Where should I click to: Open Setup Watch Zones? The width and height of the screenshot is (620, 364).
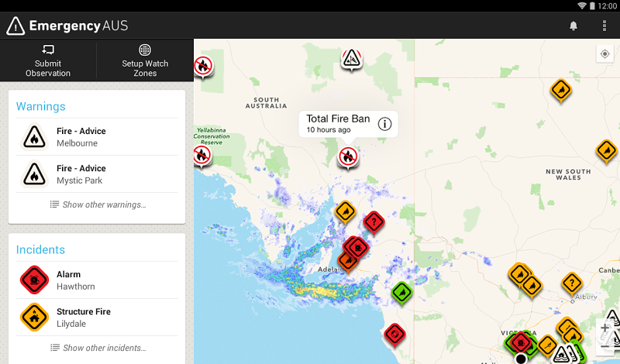coord(145,60)
